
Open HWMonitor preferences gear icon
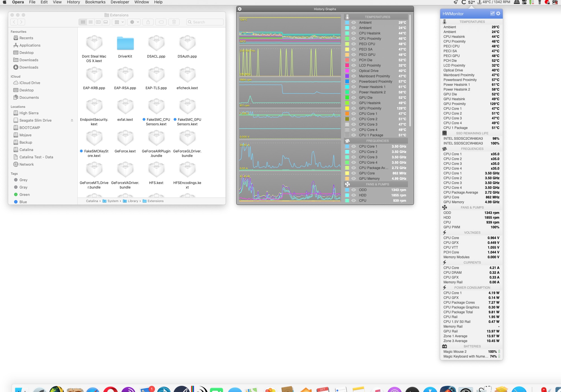point(498,14)
